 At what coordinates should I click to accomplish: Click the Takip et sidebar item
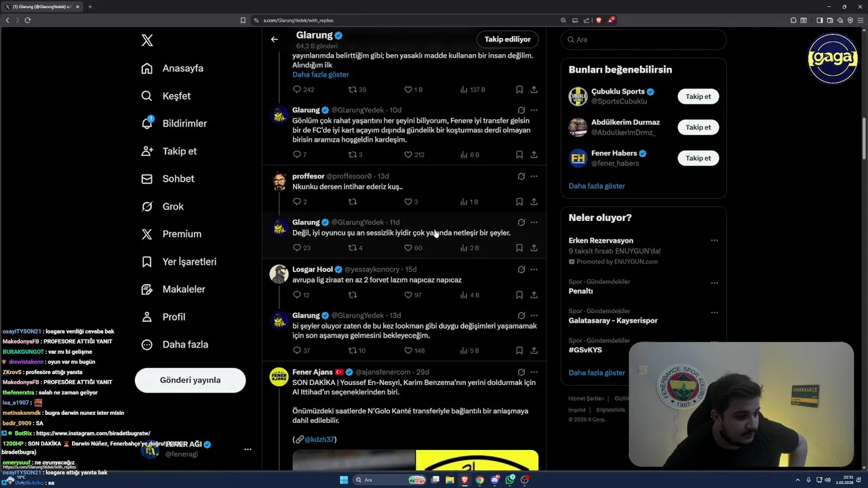tap(169, 151)
